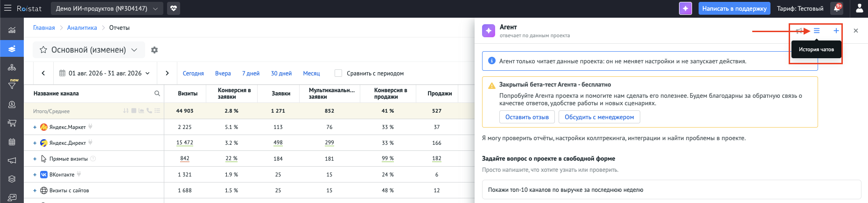
Task: Click the search icon in channel name header
Action: [x=157, y=94]
